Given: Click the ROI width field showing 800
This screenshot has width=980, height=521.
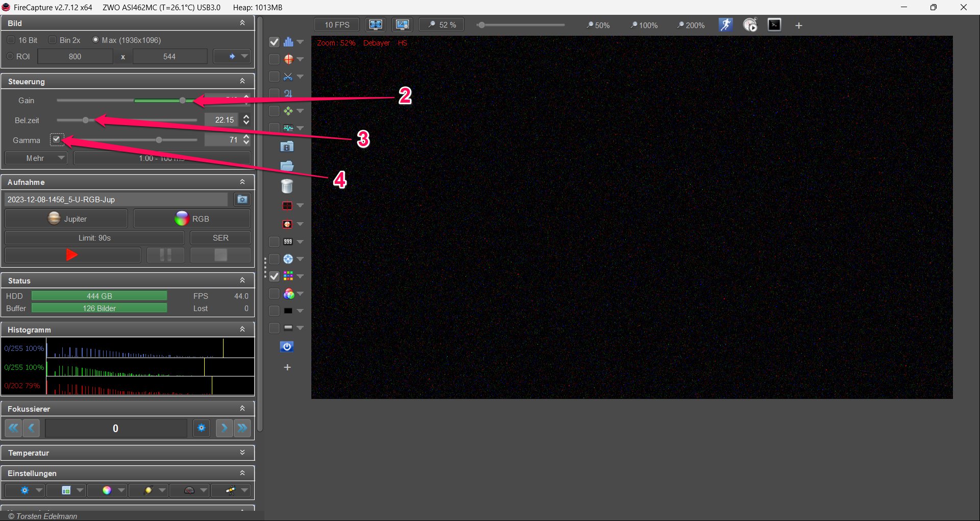Looking at the screenshot, I should 75,56.
